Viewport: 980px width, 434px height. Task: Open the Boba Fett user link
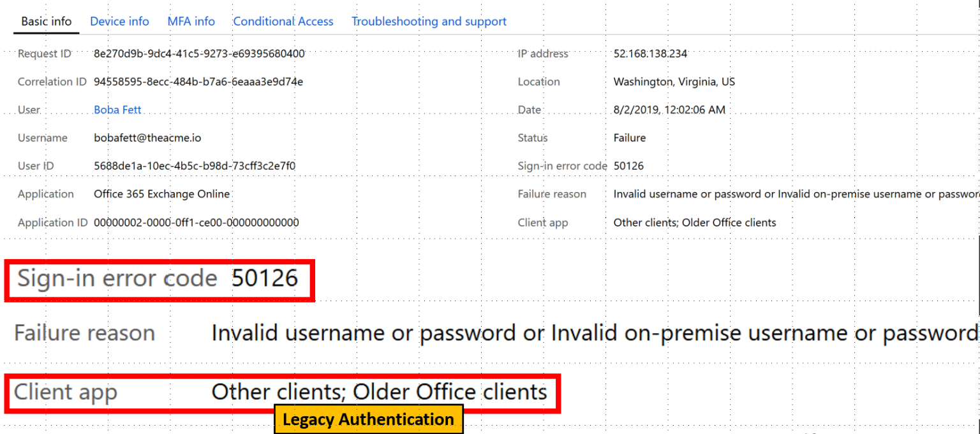pyautogui.click(x=117, y=109)
